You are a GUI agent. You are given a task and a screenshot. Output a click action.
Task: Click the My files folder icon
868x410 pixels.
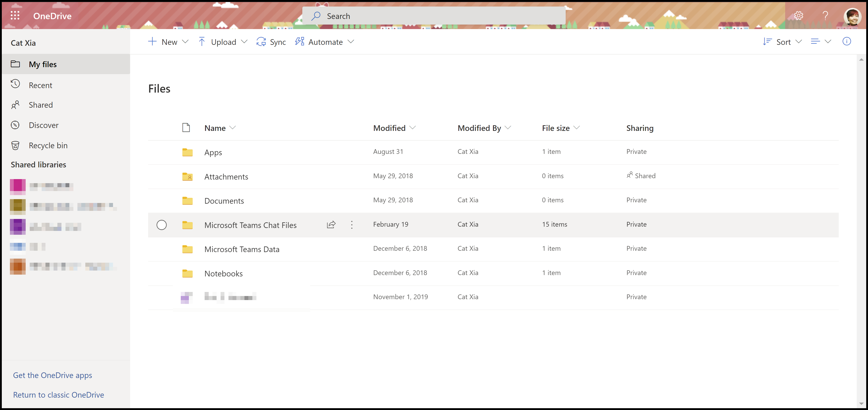(15, 64)
